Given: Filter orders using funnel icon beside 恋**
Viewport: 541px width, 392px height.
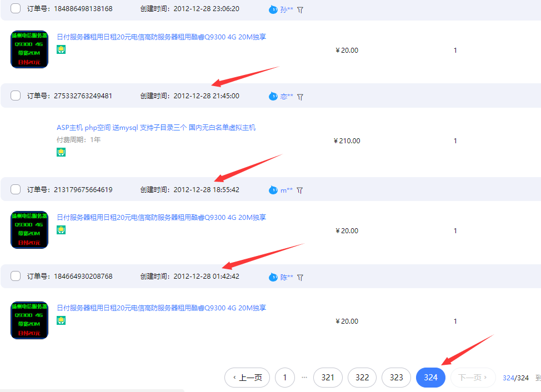Looking at the screenshot, I should pyautogui.click(x=300, y=96).
